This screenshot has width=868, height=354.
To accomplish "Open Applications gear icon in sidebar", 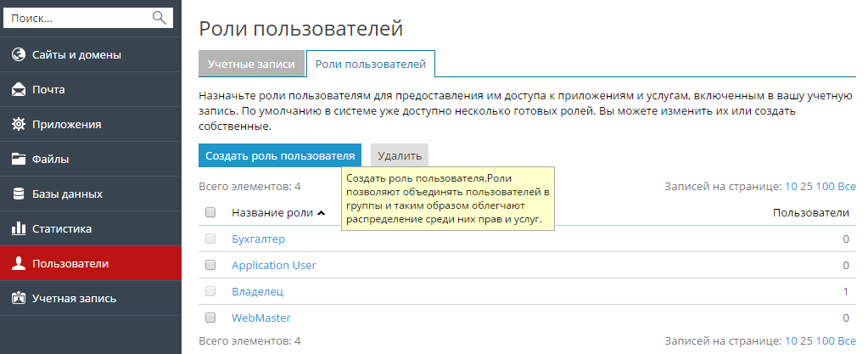I will [x=18, y=125].
